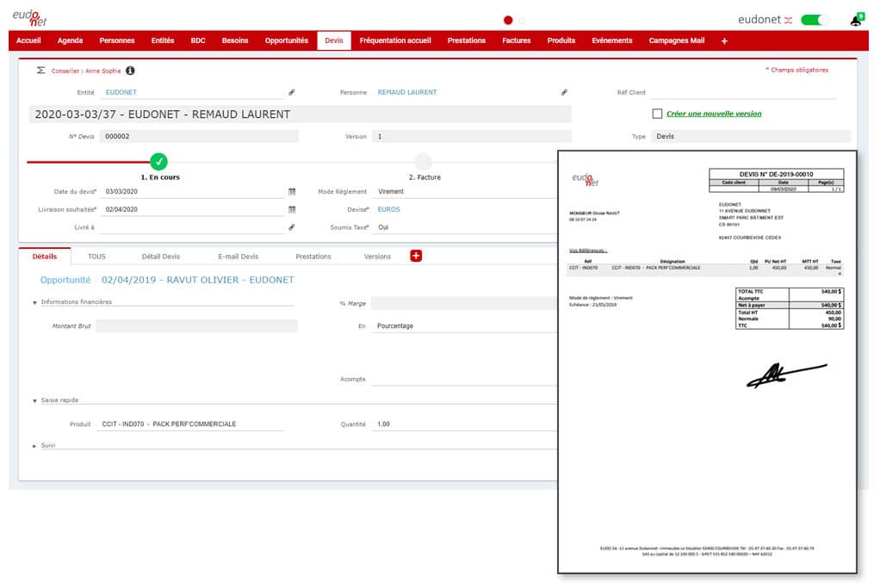Click the Livraison souhaitée field 02/04/2020

point(193,209)
